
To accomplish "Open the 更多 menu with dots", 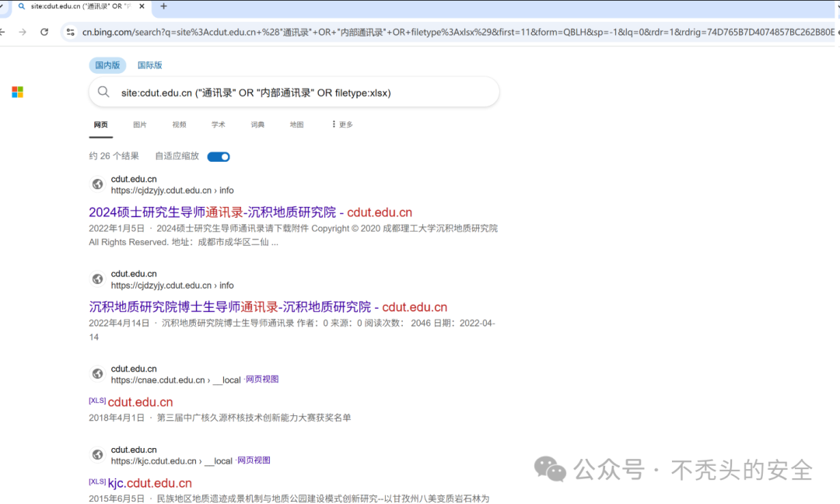I will pos(342,124).
